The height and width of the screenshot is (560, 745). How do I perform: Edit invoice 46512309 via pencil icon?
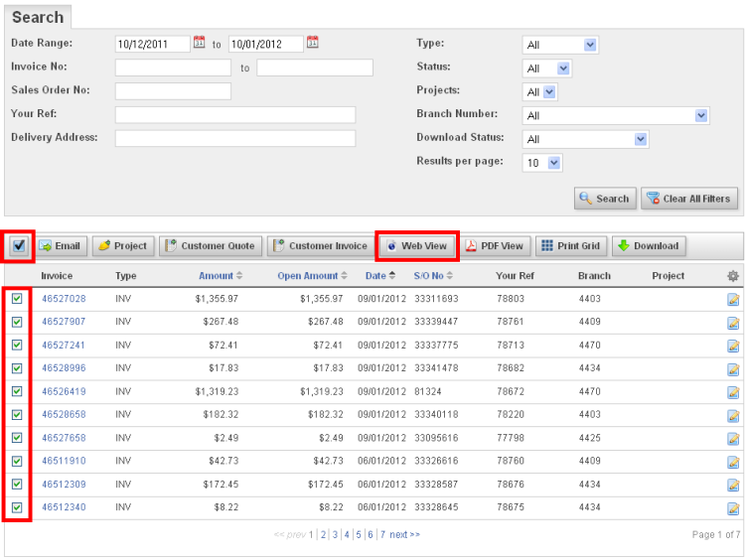click(733, 485)
